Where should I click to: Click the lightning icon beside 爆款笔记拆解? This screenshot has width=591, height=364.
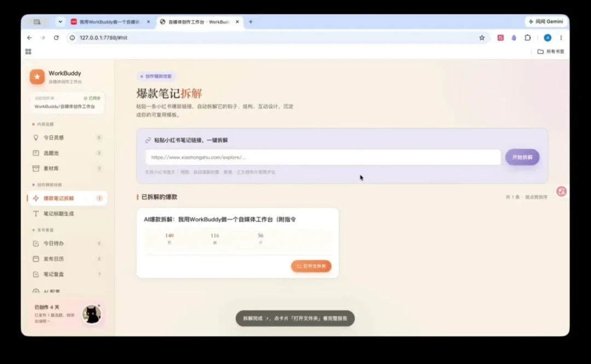(36, 198)
